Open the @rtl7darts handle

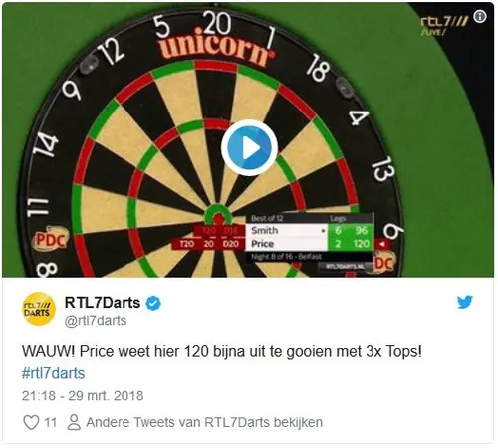(x=96, y=321)
